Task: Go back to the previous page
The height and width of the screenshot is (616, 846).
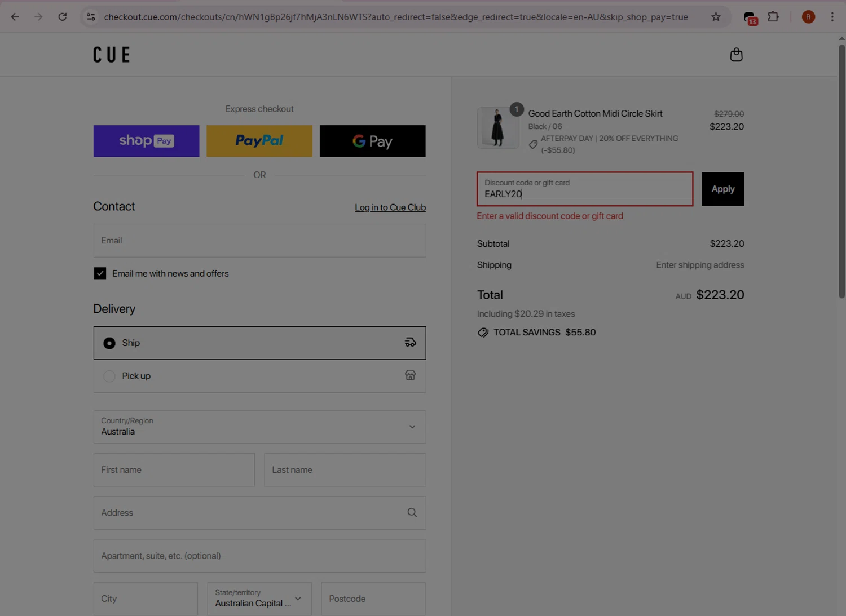Action: coord(15,17)
